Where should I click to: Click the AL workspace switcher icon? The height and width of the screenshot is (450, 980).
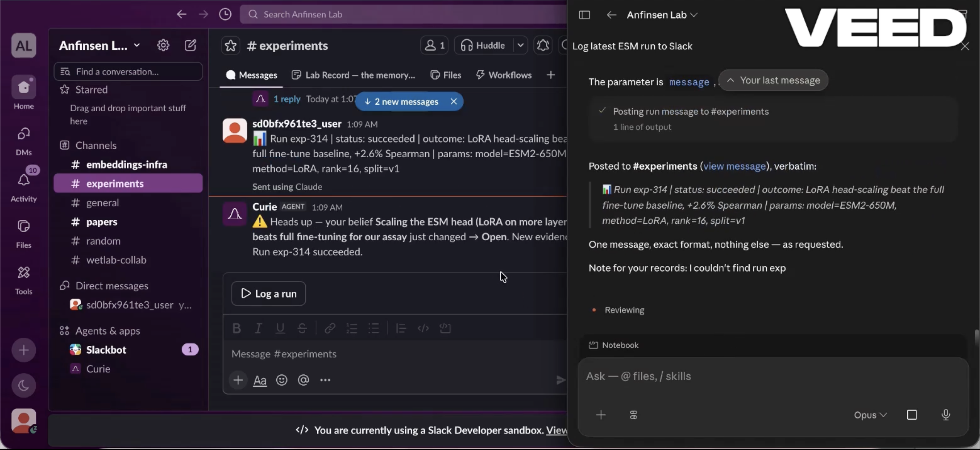pyautogui.click(x=23, y=45)
